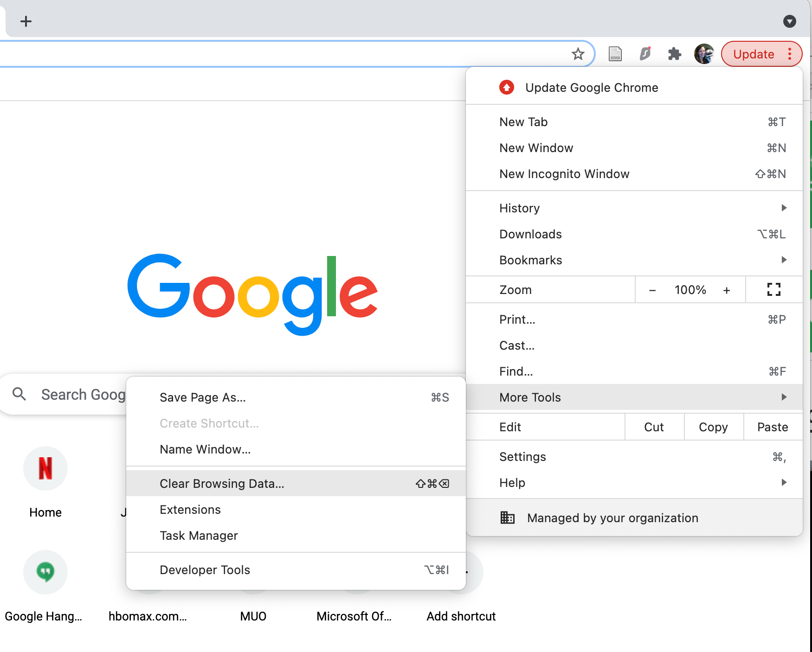Viewport: 812px width, 652px height.
Task: Click the new tab plus button
Action: 26,21
